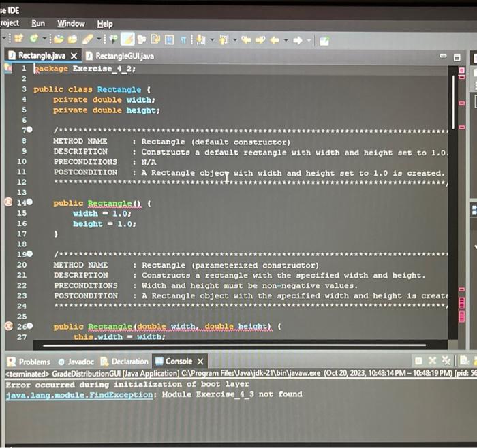Click the Remove Launch X console icon
This screenshot has height=448, width=477.
point(432,360)
